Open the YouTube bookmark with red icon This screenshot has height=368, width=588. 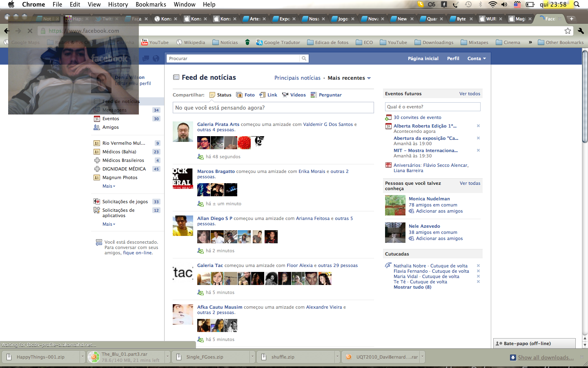click(155, 42)
